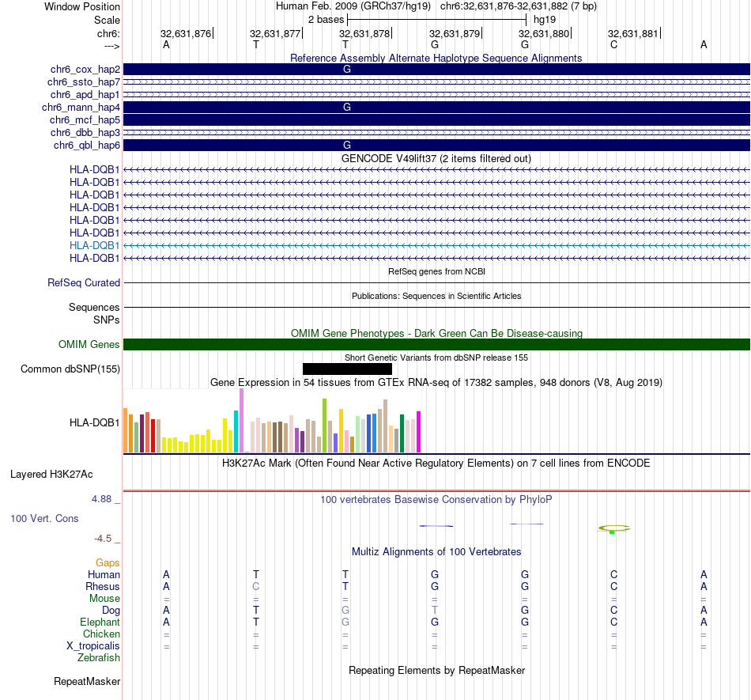The height and width of the screenshot is (700, 751).
Task: Click the magenta last bar in GTEx chart
Action: pyautogui.click(x=419, y=432)
